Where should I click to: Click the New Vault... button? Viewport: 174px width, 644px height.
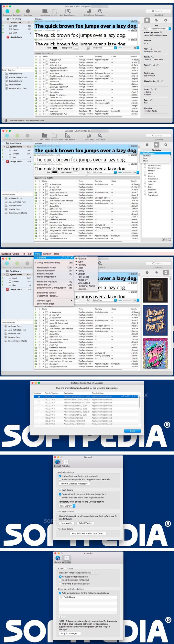[x=66, y=523]
